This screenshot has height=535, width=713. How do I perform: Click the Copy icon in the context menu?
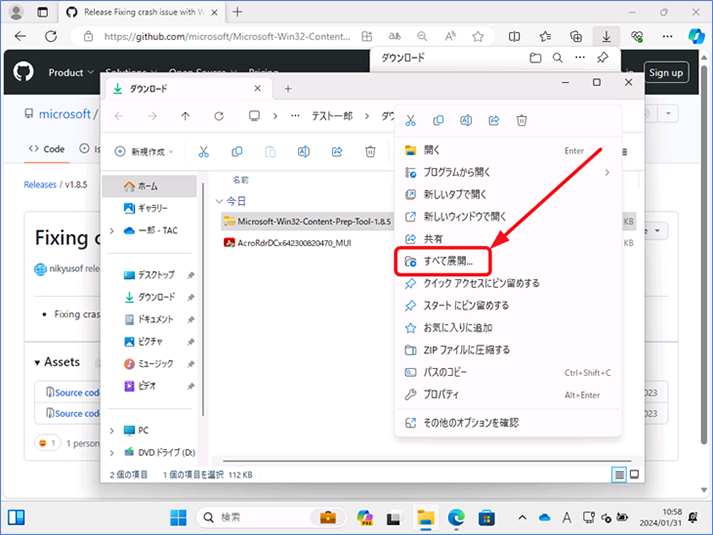tap(438, 120)
